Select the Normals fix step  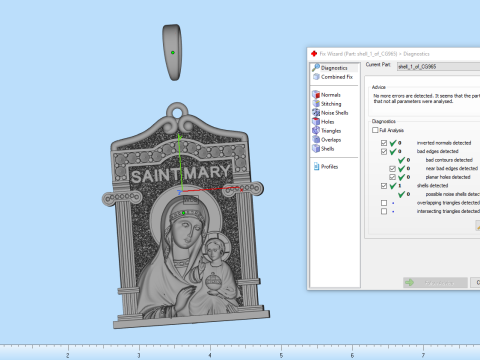click(330, 95)
